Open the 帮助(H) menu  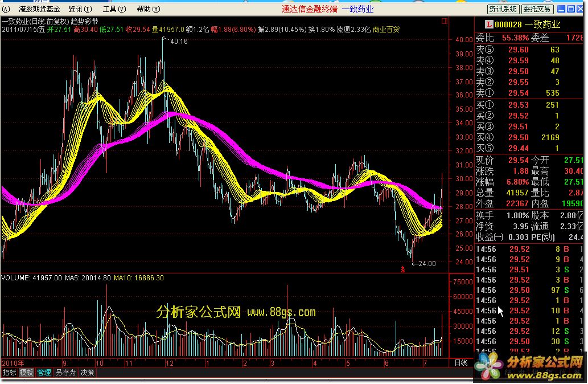(x=148, y=9)
